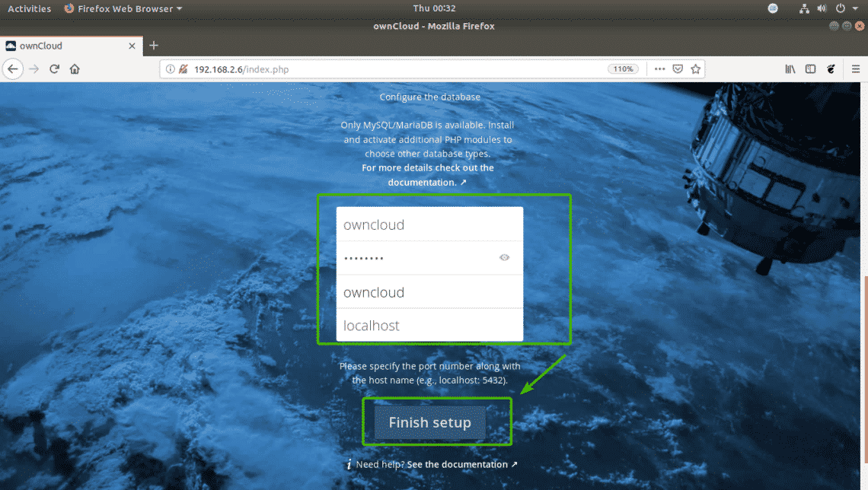Open the Firefox hamburger menu

[856, 69]
